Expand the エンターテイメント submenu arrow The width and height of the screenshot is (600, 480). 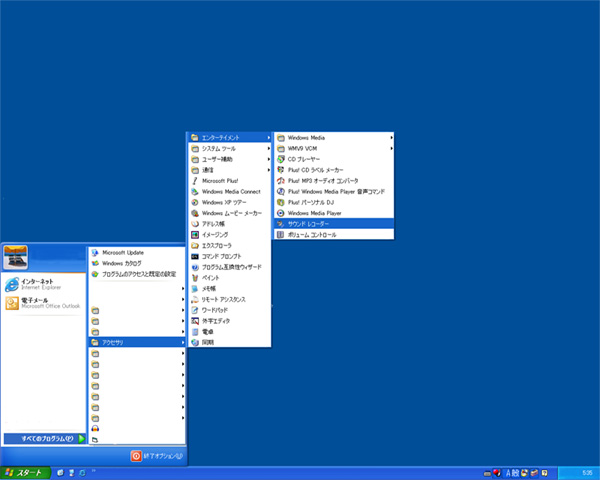pyautogui.click(x=269, y=137)
